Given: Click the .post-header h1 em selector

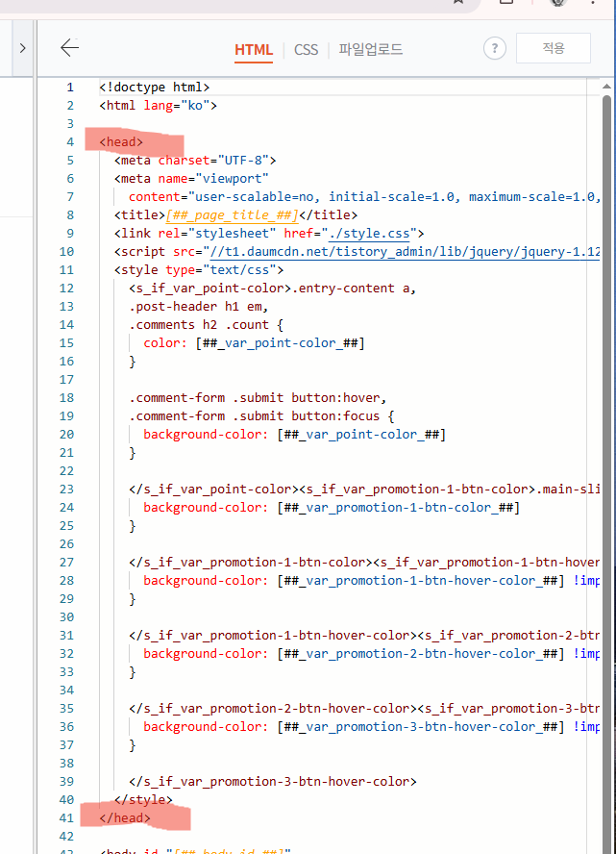Looking at the screenshot, I should point(199,306).
